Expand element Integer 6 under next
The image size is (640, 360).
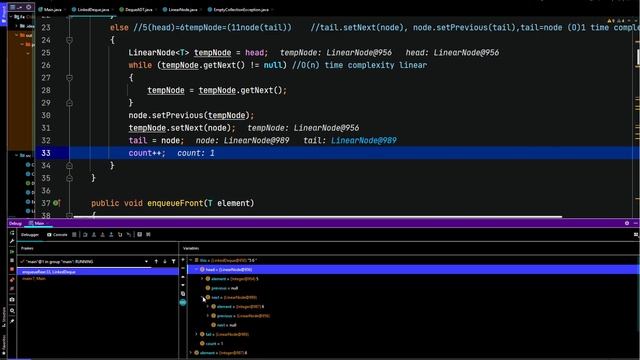208,307
